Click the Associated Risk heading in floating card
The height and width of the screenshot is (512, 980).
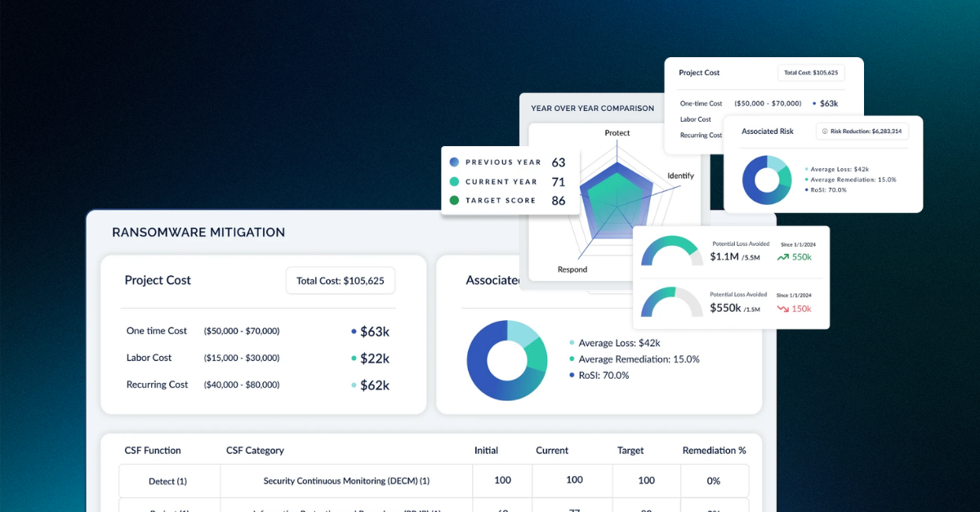(768, 131)
